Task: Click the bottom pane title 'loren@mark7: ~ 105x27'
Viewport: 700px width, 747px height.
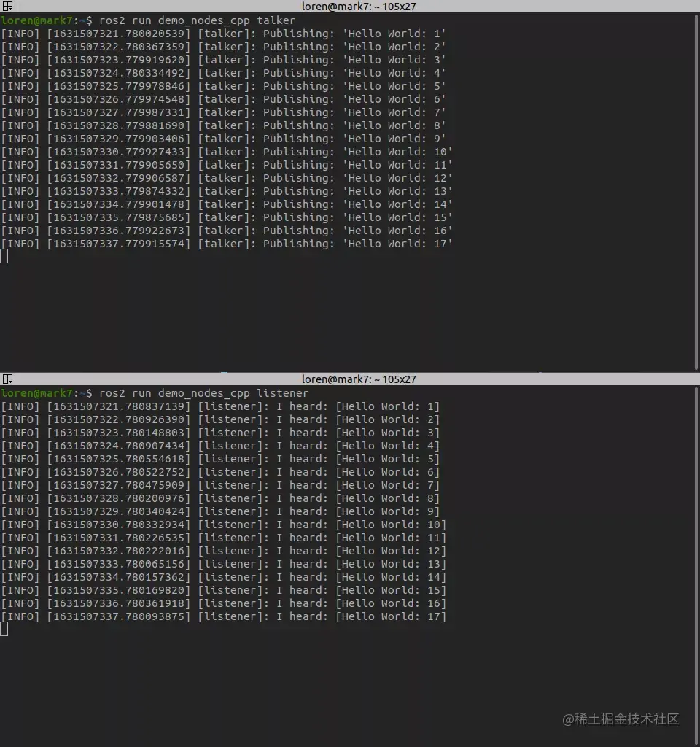Action: 359,379
